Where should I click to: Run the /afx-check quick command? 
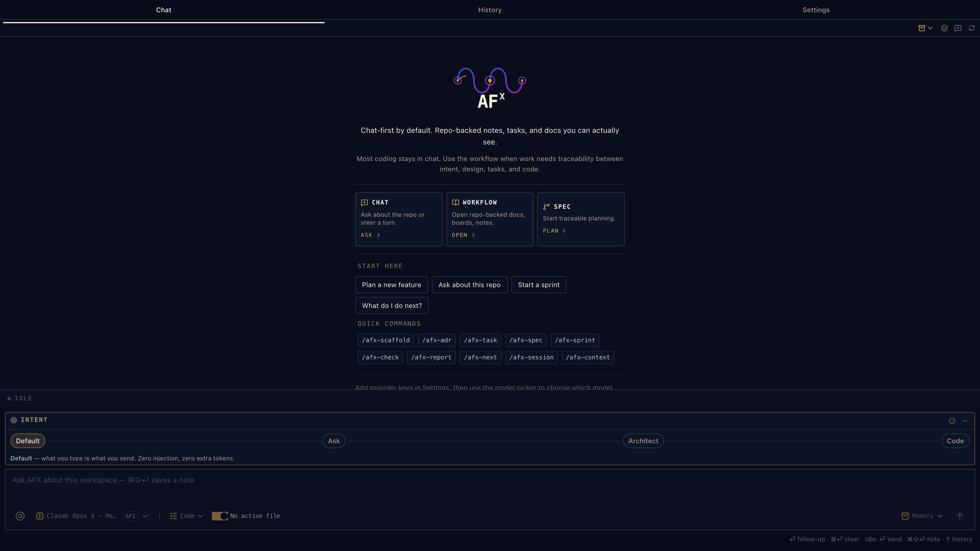[x=380, y=358]
